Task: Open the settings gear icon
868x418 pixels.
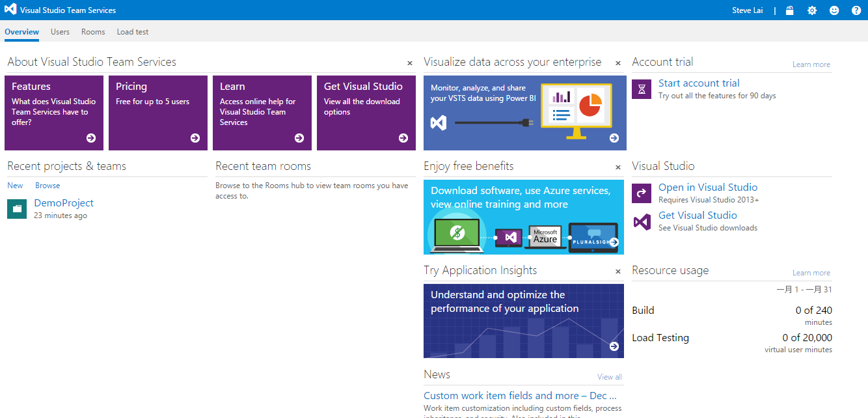Action: click(811, 10)
